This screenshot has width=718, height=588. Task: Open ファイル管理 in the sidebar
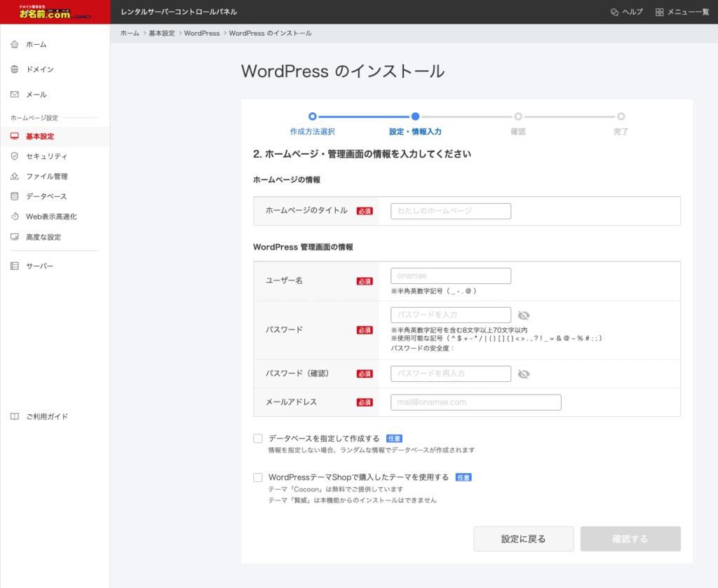[47, 176]
